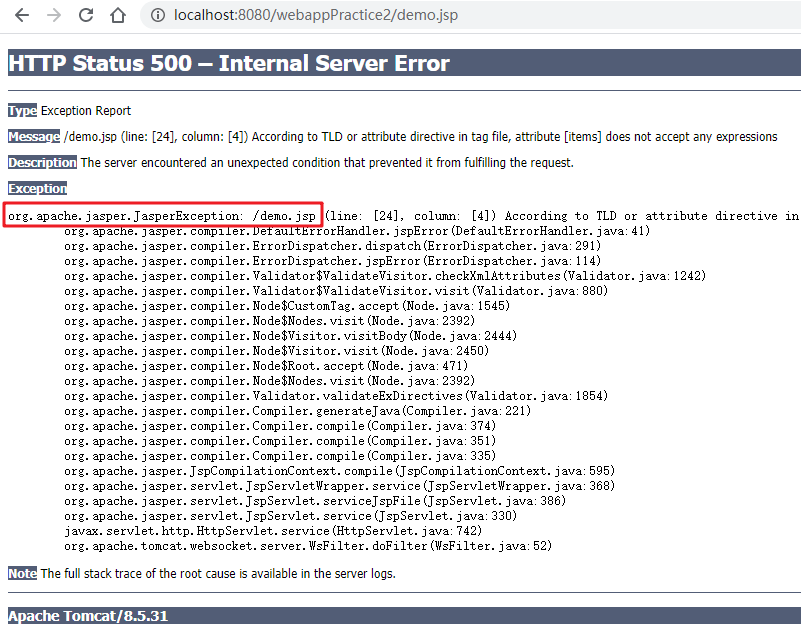Click the Note label near the bottom
Image resolution: width=801 pixels, height=636 pixels.
click(x=21, y=573)
